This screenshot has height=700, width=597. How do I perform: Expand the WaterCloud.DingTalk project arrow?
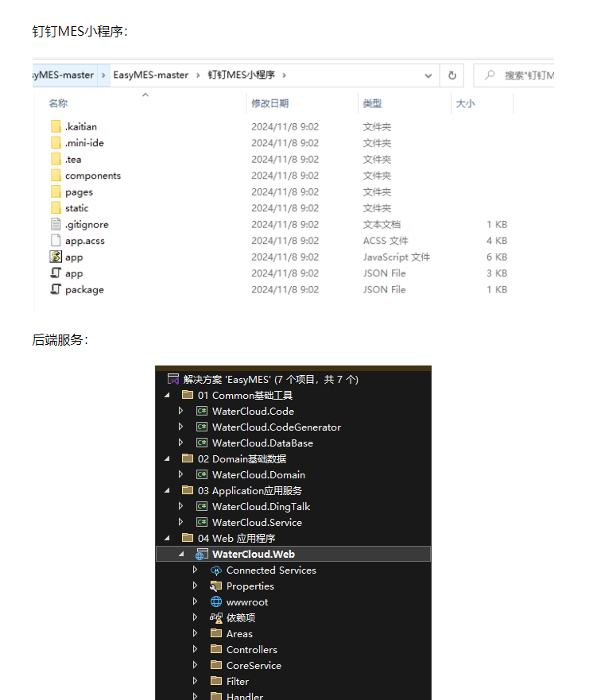click(180, 506)
